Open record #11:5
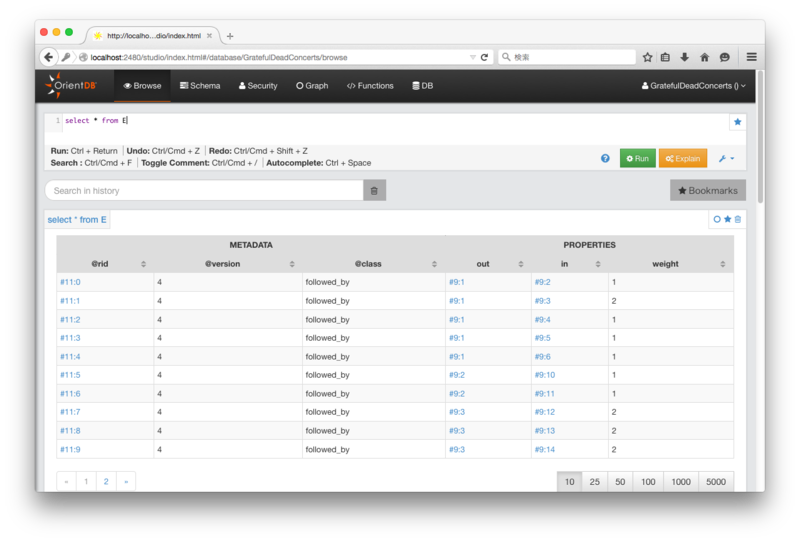 click(70, 375)
